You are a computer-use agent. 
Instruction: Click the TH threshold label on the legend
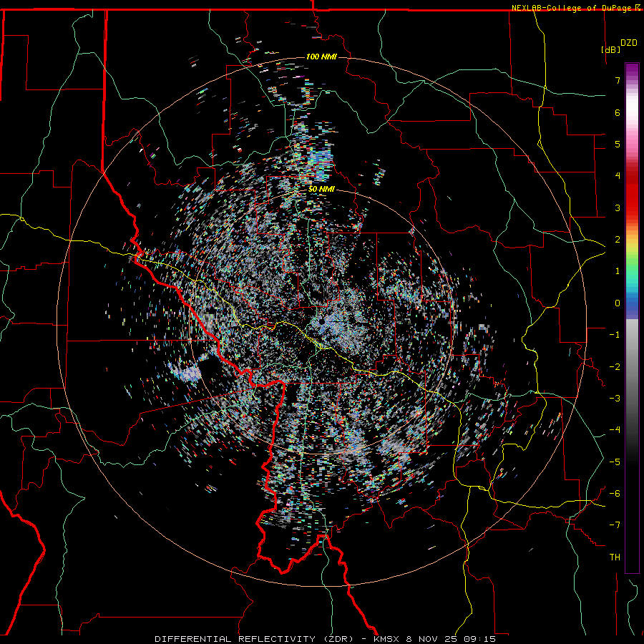[615, 557]
